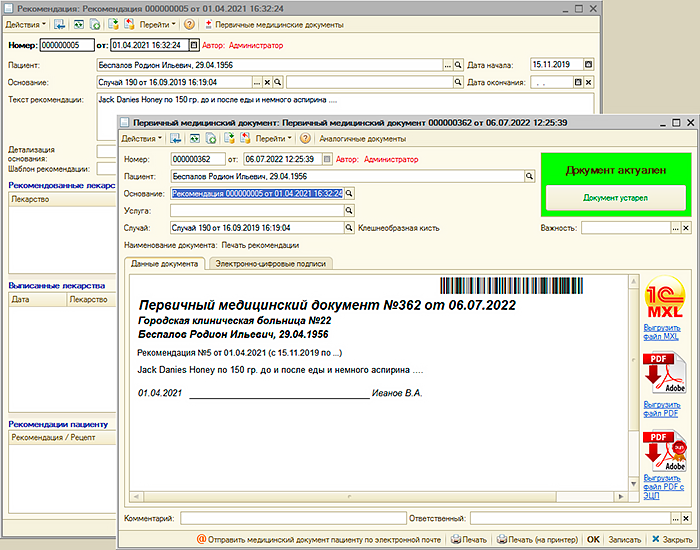Click magnifier icon next to Основание in front window
The height and width of the screenshot is (550, 700).
349,193
